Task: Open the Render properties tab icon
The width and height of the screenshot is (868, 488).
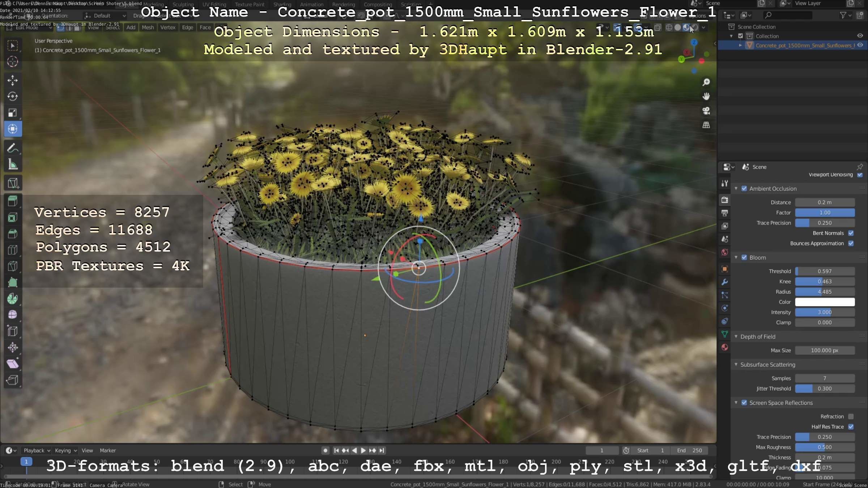Action: click(x=725, y=200)
